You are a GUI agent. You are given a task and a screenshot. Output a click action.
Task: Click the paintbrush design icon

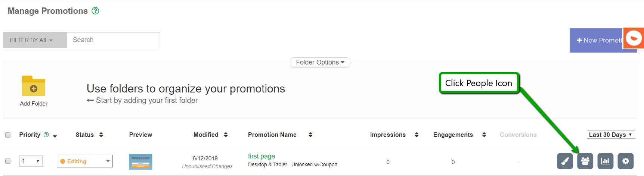tap(565, 161)
